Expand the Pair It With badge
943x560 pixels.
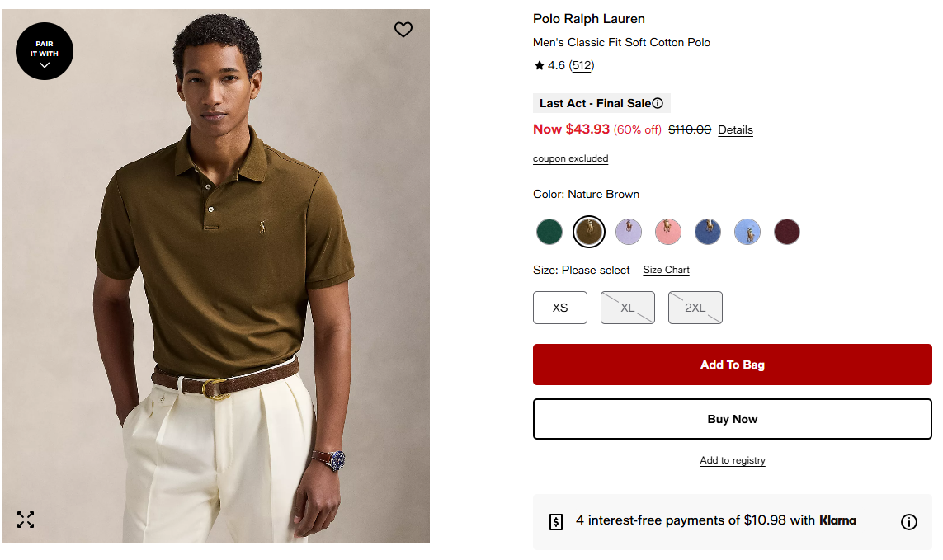click(45, 51)
